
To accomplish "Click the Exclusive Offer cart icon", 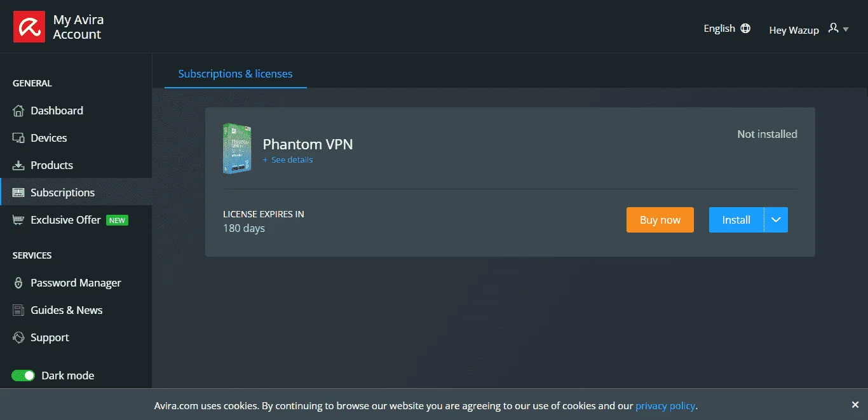I will tap(18, 220).
